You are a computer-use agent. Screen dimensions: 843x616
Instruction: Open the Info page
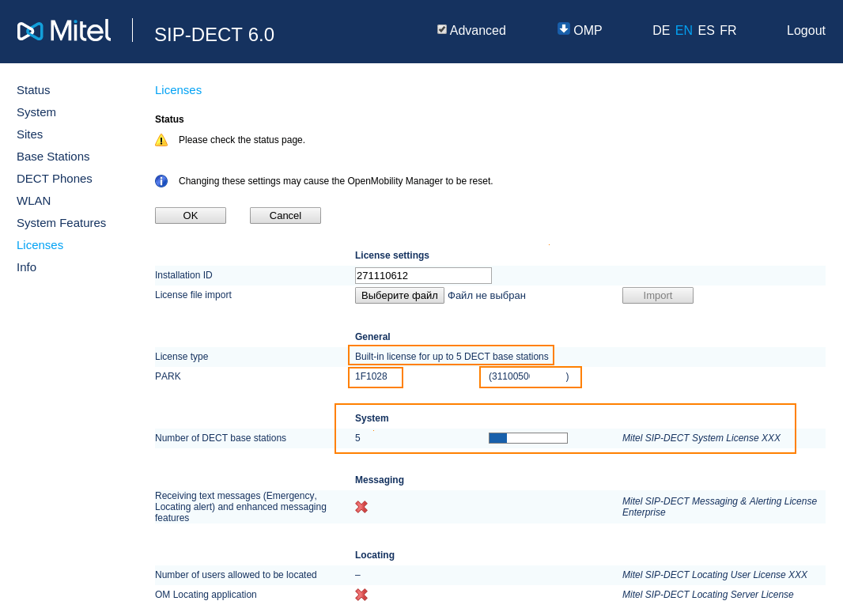26,267
